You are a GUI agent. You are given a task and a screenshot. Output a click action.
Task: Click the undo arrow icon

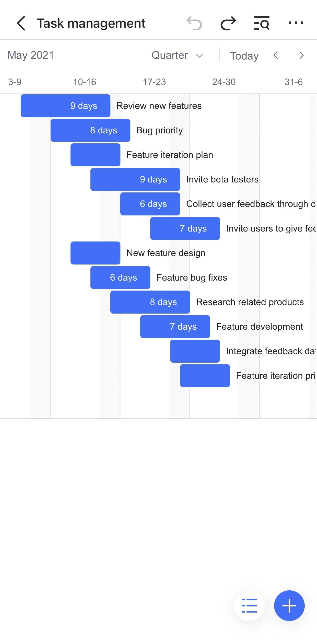pyautogui.click(x=194, y=23)
